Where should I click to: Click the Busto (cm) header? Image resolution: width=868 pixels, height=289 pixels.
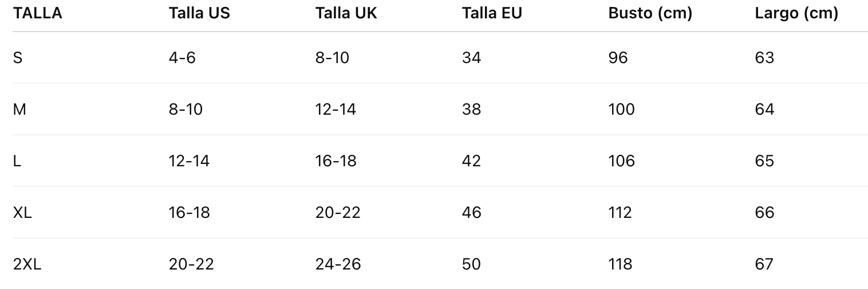coord(650,14)
